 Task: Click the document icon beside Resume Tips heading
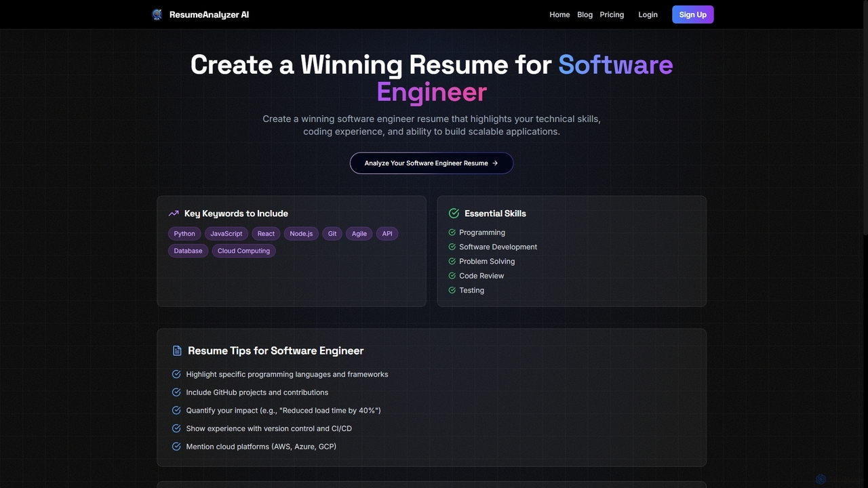[177, 350]
